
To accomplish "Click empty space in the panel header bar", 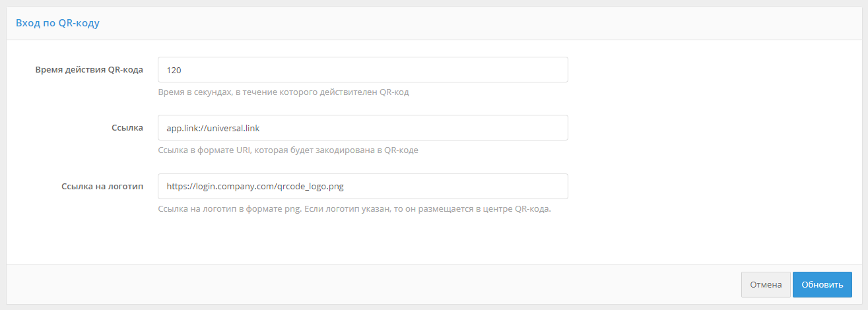I will [462, 23].
